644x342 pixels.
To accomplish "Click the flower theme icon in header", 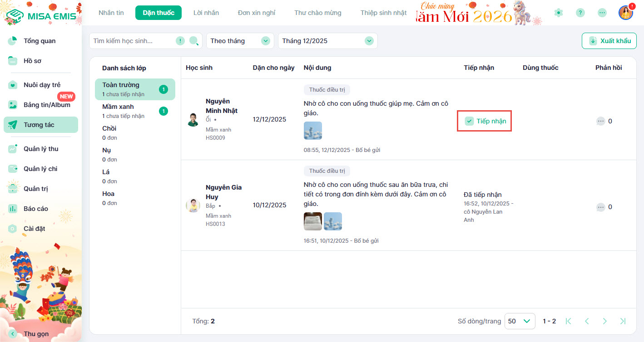I will point(558,13).
